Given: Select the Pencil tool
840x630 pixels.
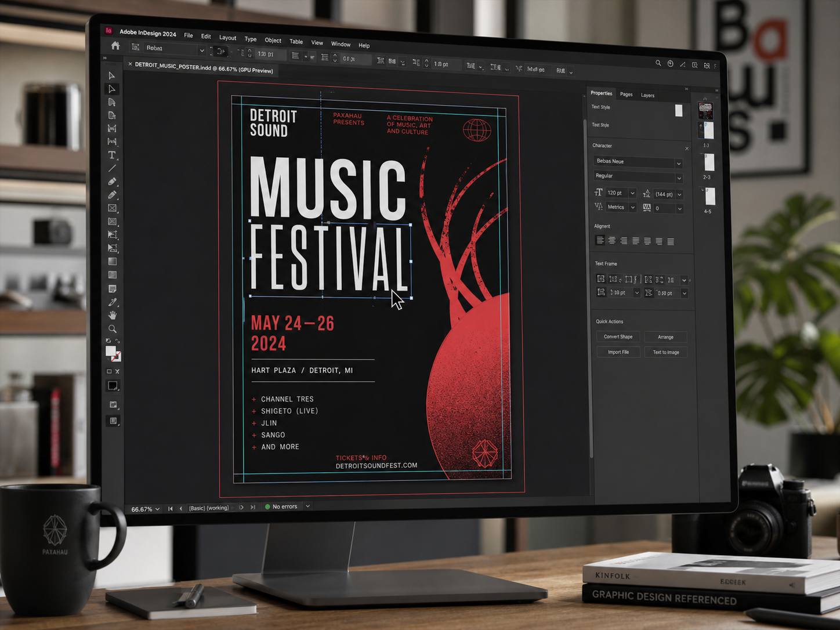Looking at the screenshot, I should pyautogui.click(x=112, y=195).
